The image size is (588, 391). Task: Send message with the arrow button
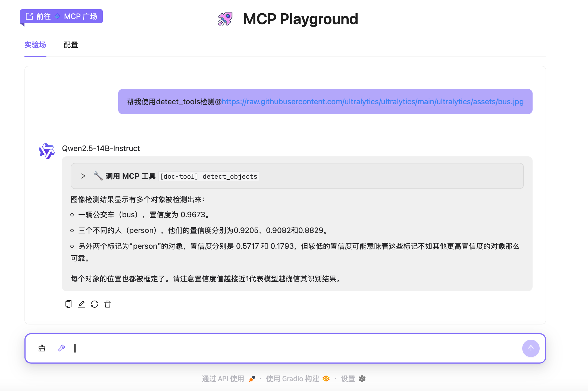coord(531,348)
